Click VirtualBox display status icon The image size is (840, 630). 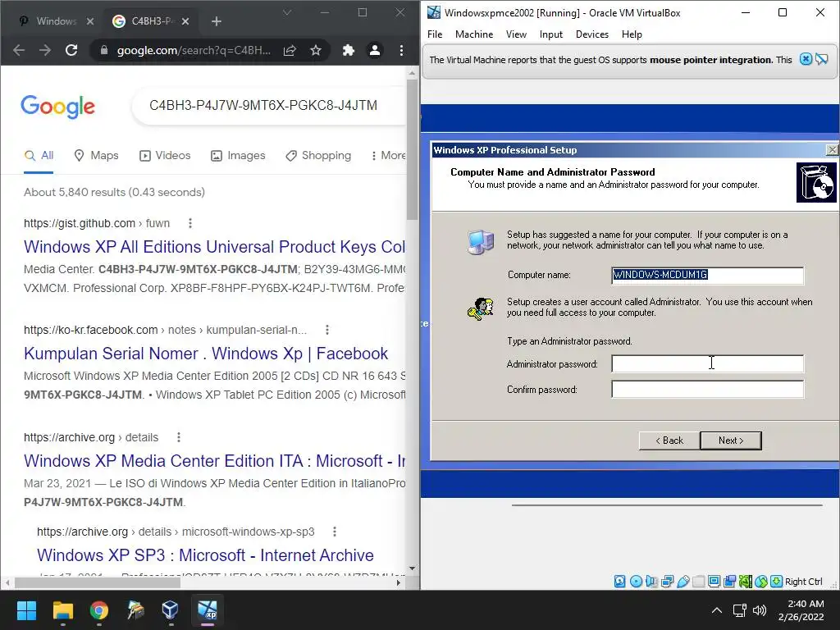point(714,582)
